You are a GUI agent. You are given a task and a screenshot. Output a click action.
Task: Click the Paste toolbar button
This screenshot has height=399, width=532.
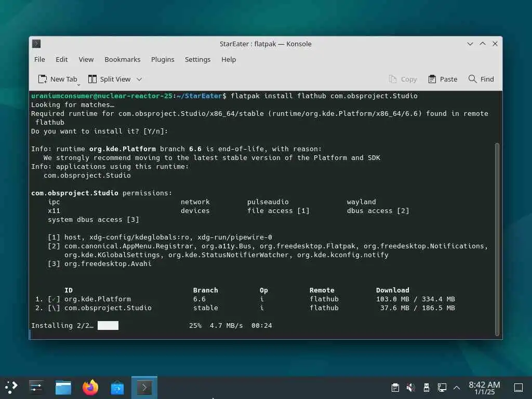coord(443,79)
